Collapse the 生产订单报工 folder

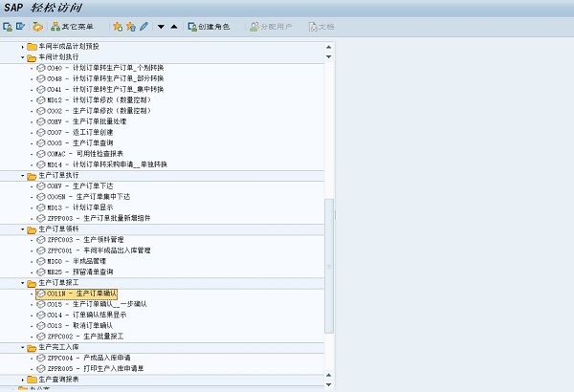coord(23,283)
